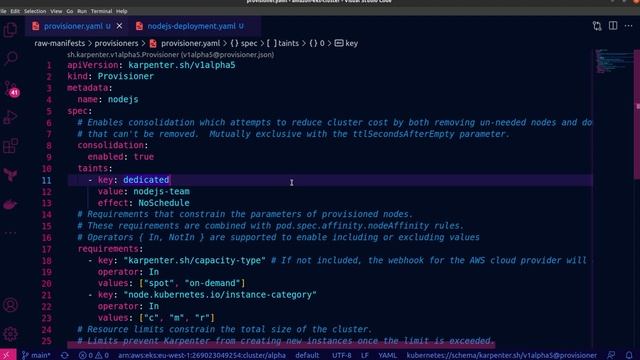
Task: Split the editor to the right
Action: tap(613, 26)
